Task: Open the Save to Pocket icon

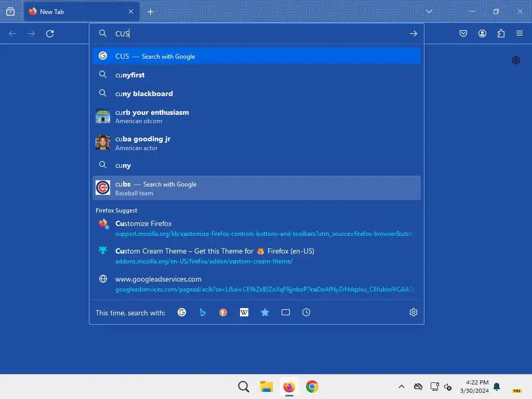Action: point(463,33)
